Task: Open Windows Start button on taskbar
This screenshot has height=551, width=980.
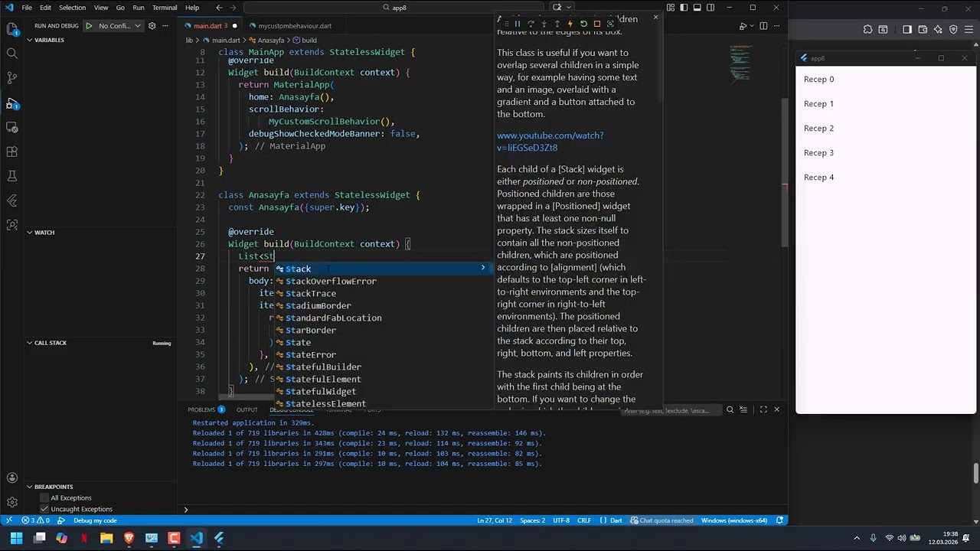Action: pyautogui.click(x=16, y=538)
